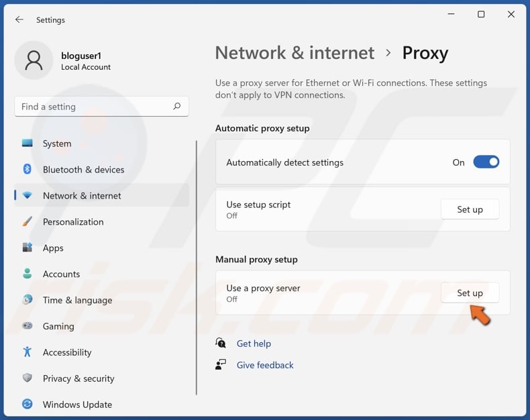530x420 pixels.
Task: Click the Bluetooth & devices icon
Action: [28, 170]
